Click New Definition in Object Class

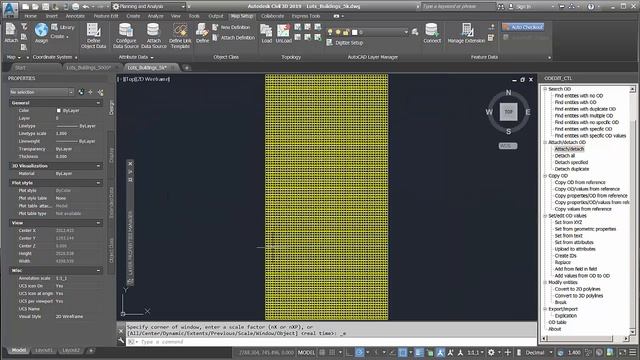point(231,27)
